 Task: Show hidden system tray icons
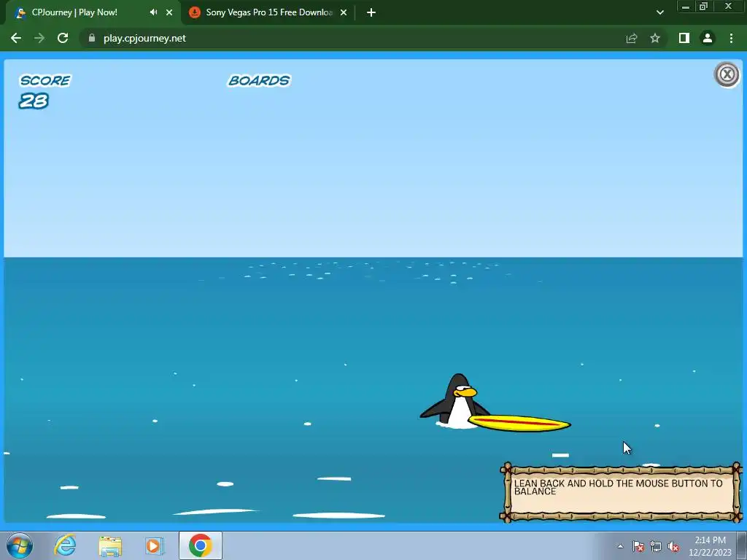(620, 546)
